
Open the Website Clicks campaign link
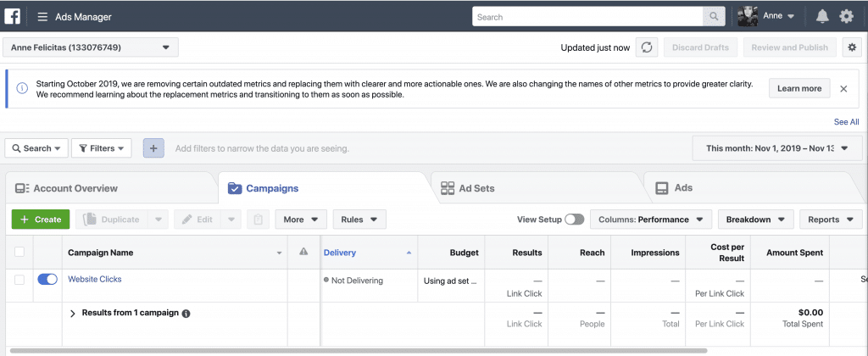tap(95, 279)
